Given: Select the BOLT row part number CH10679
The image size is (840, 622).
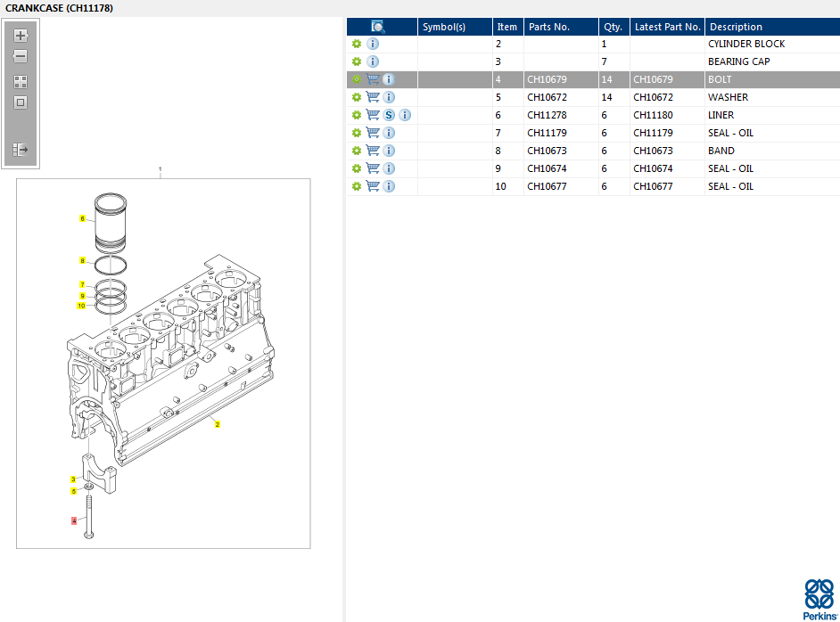Looking at the screenshot, I should (x=547, y=79).
